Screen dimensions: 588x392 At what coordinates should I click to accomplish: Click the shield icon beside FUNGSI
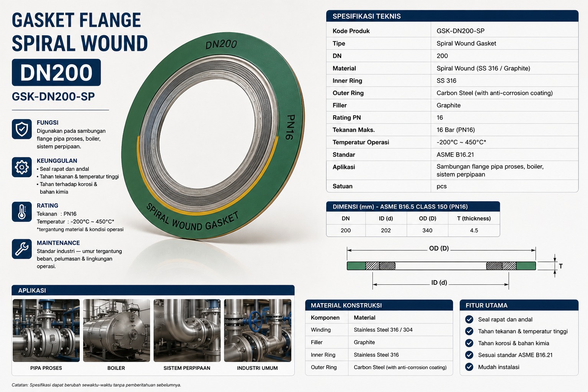coord(22,129)
